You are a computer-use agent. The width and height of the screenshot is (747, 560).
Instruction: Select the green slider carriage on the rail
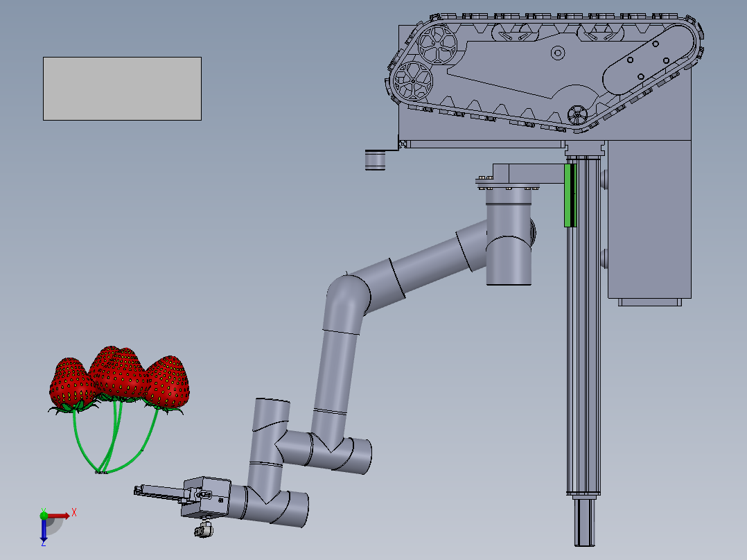[x=570, y=195]
